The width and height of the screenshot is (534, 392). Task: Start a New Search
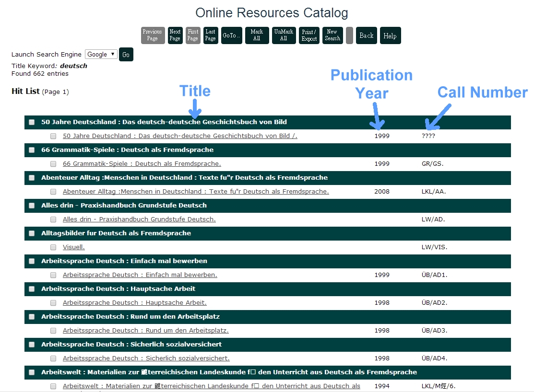pyautogui.click(x=332, y=35)
